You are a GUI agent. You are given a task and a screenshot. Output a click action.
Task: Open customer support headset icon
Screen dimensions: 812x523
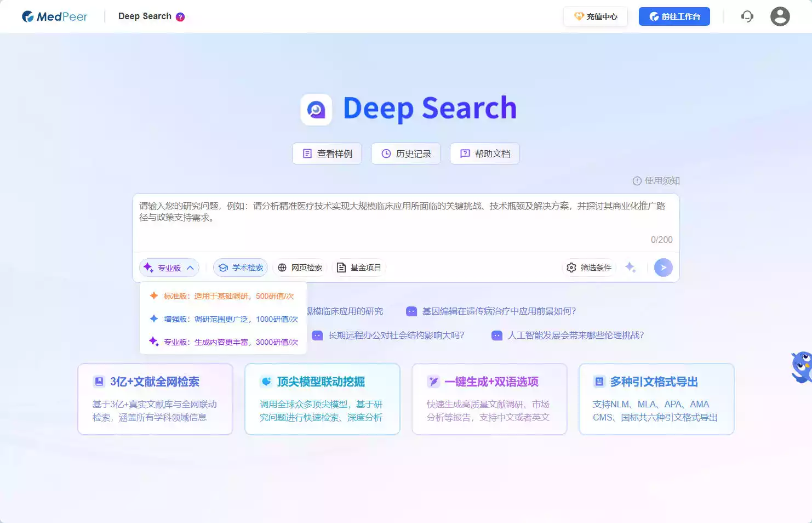tap(747, 16)
